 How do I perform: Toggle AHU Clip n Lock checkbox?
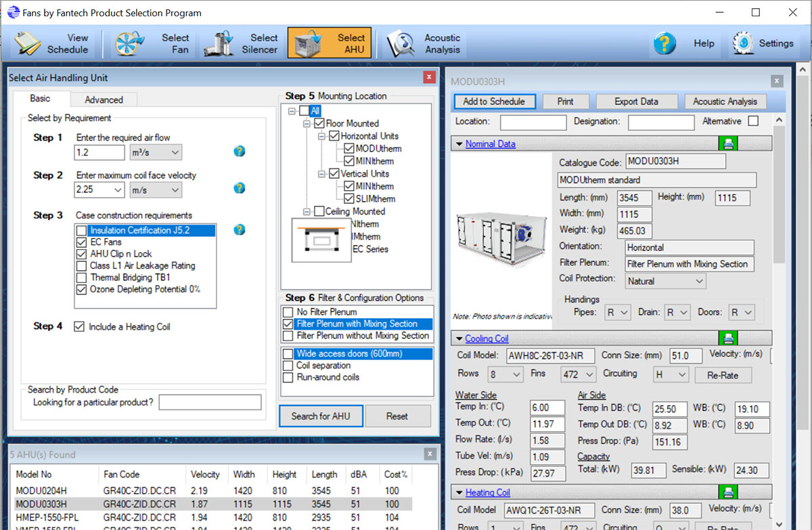tap(81, 254)
